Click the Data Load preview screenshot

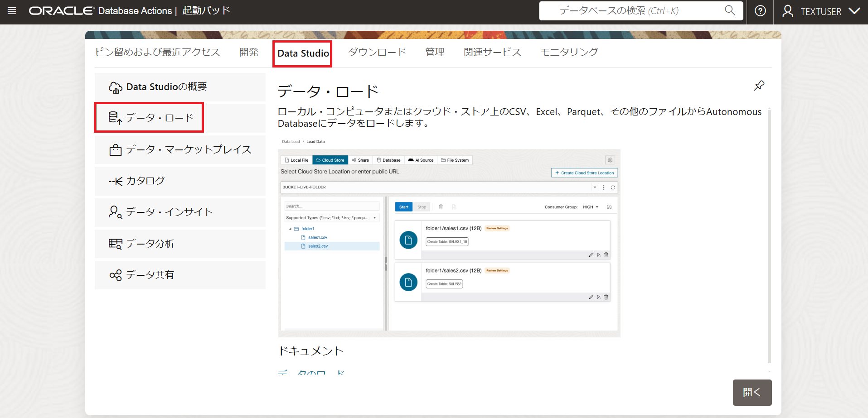(449, 243)
